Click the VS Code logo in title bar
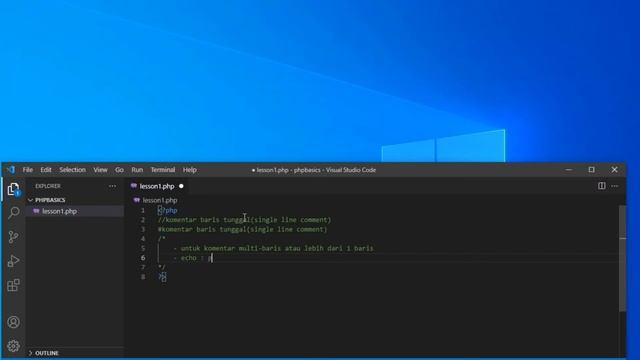Viewport: 640px width, 360px height. (11, 170)
